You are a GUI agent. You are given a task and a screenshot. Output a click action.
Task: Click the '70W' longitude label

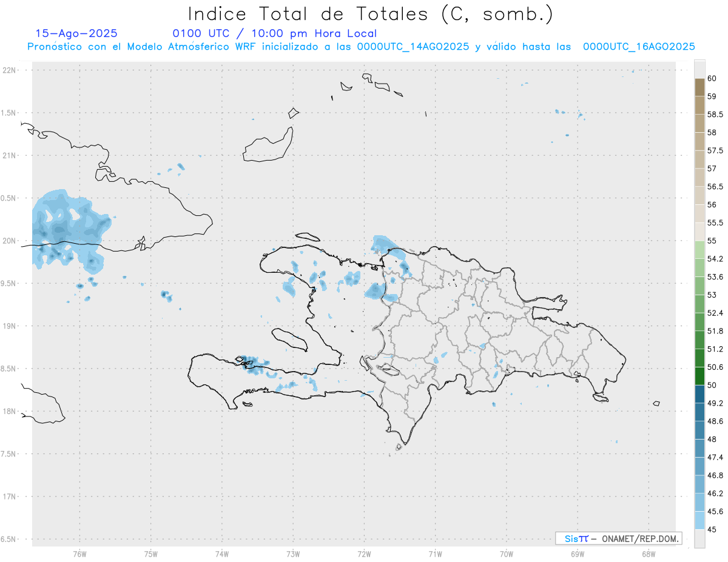click(507, 554)
